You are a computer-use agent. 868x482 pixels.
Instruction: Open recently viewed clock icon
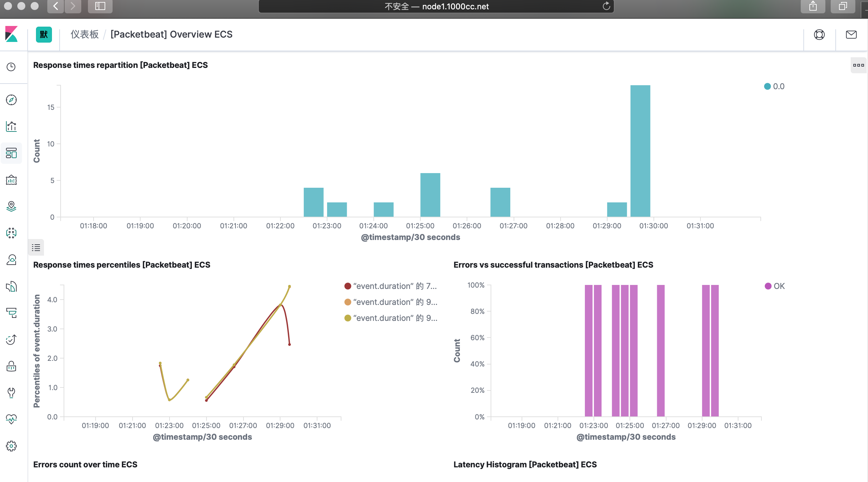[x=11, y=67]
